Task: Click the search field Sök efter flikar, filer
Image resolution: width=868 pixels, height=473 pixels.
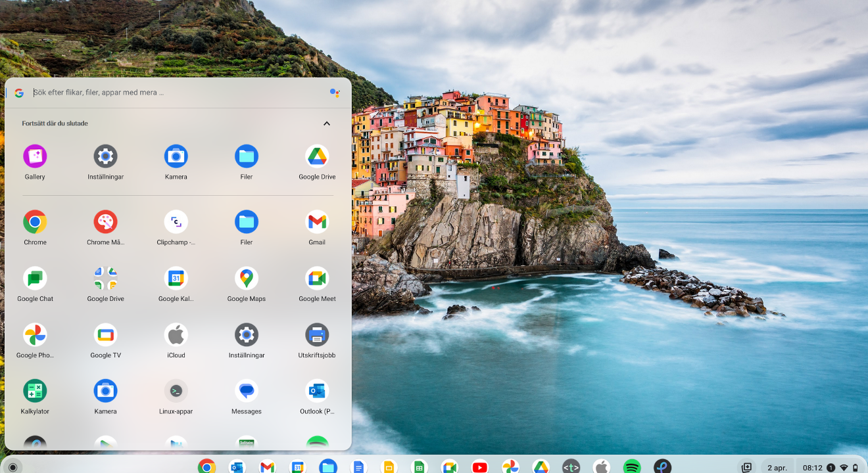Action: [x=178, y=93]
